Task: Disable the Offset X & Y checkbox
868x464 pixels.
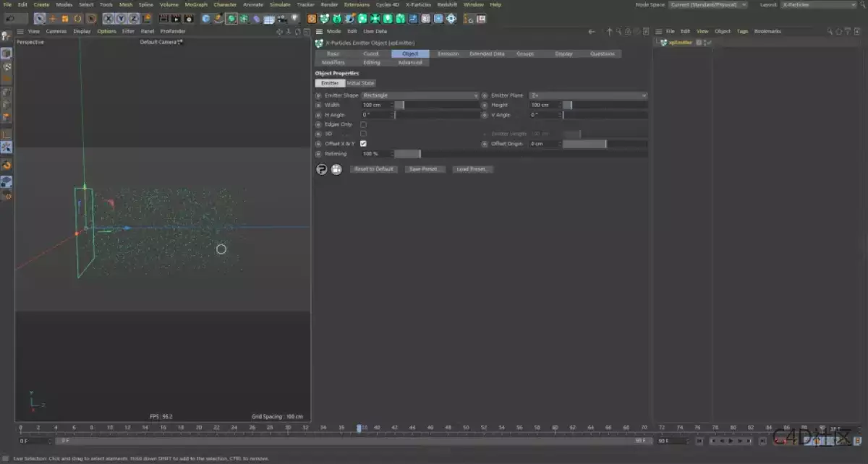Action: click(363, 143)
